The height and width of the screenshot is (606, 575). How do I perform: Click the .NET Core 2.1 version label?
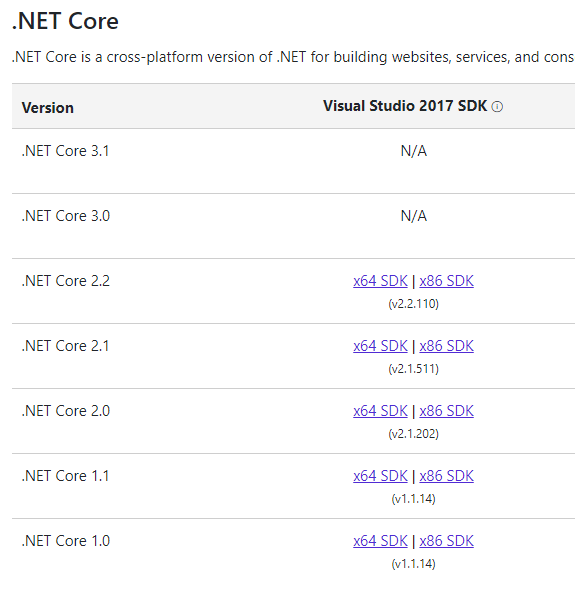click(x=66, y=346)
